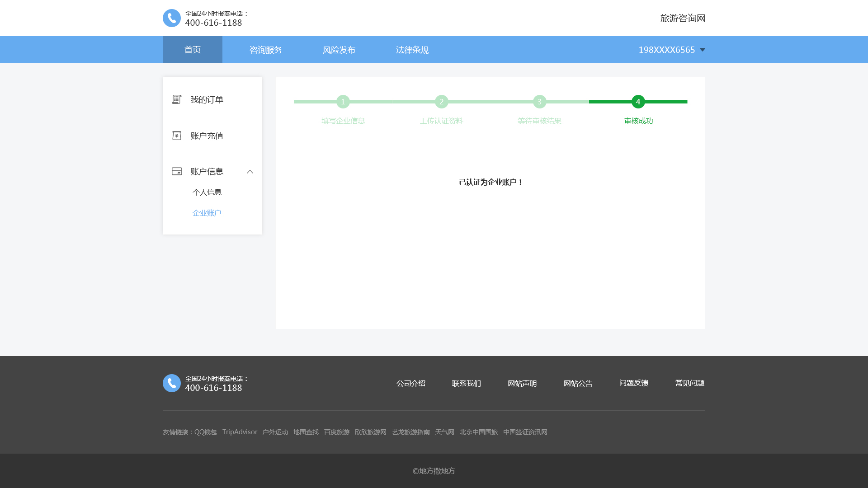Click the footer phone icon
Screen dimensions: 868x488
point(172,383)
